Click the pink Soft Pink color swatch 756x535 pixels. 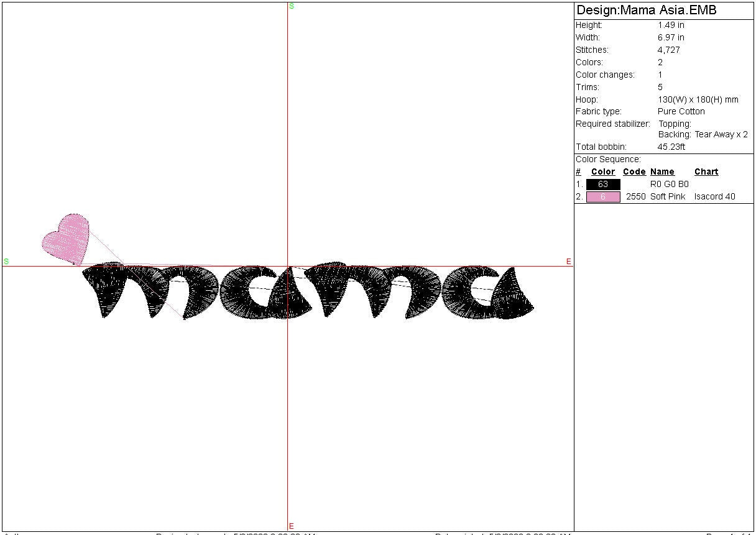(603, 197)
